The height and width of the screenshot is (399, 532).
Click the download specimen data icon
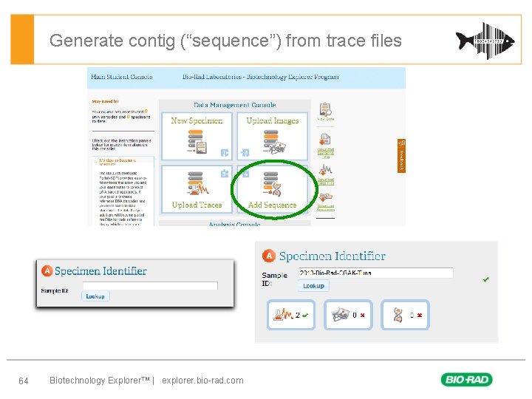click(x=325, y=140)
